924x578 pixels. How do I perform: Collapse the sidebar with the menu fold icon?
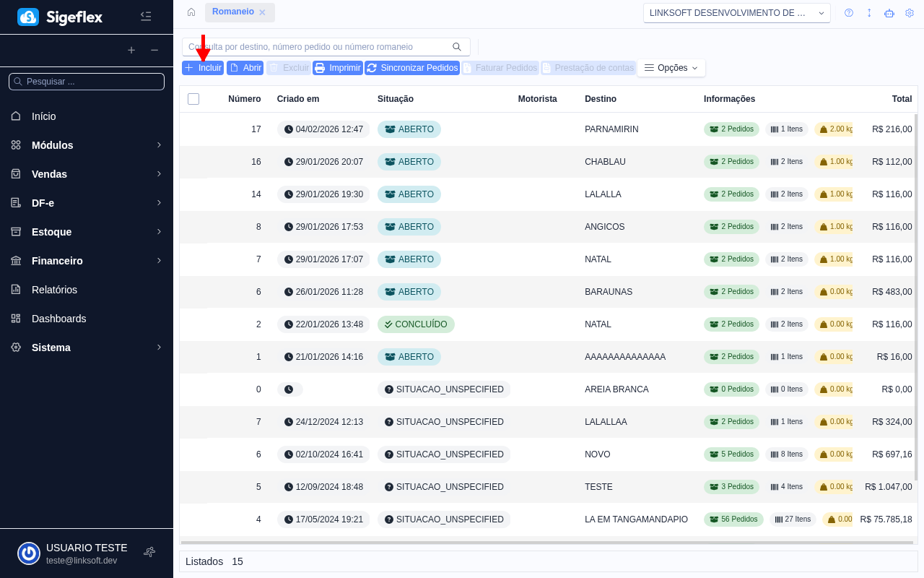click(x=146, y=16)
